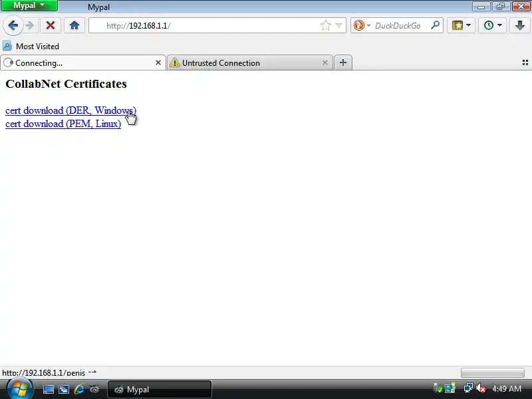Bookmark this page with the star
The image size is (532, 399).
point(325,25)
